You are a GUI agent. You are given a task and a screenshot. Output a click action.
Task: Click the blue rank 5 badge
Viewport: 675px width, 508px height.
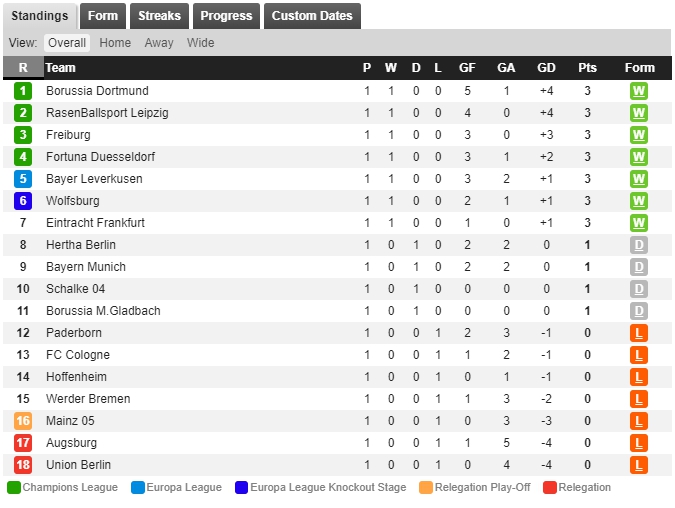23,179
